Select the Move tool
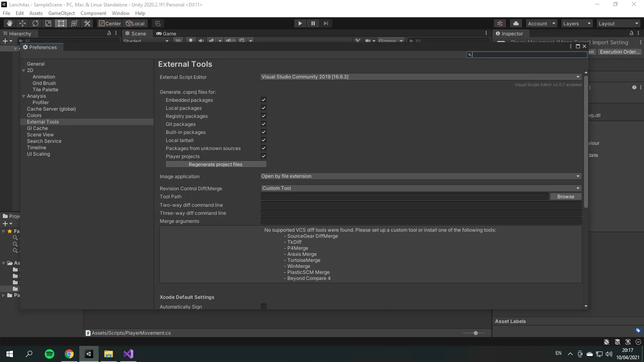The image size is (644, 362). point(23,23)
